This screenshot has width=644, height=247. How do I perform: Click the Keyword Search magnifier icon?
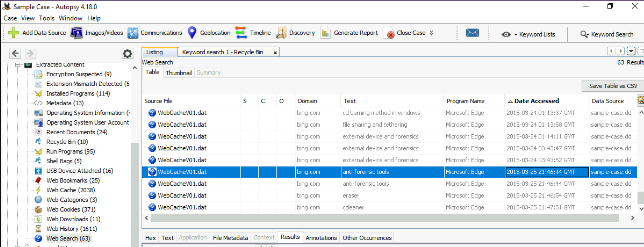tap(584, 34)
